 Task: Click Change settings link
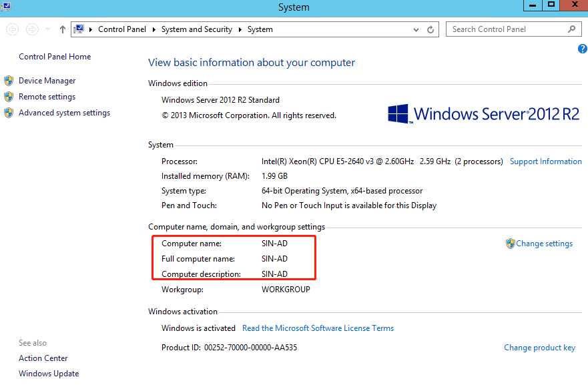point(544,244)
